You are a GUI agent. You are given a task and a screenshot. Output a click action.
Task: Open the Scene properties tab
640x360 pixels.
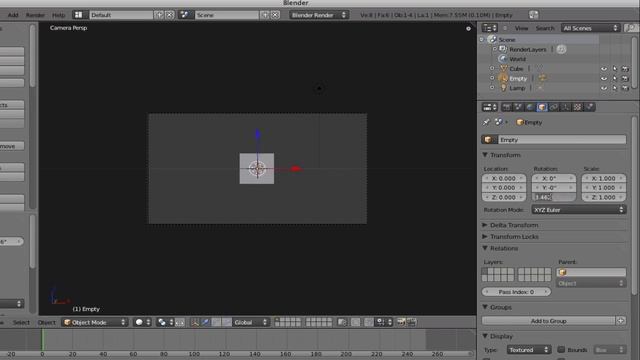point(518,107)
